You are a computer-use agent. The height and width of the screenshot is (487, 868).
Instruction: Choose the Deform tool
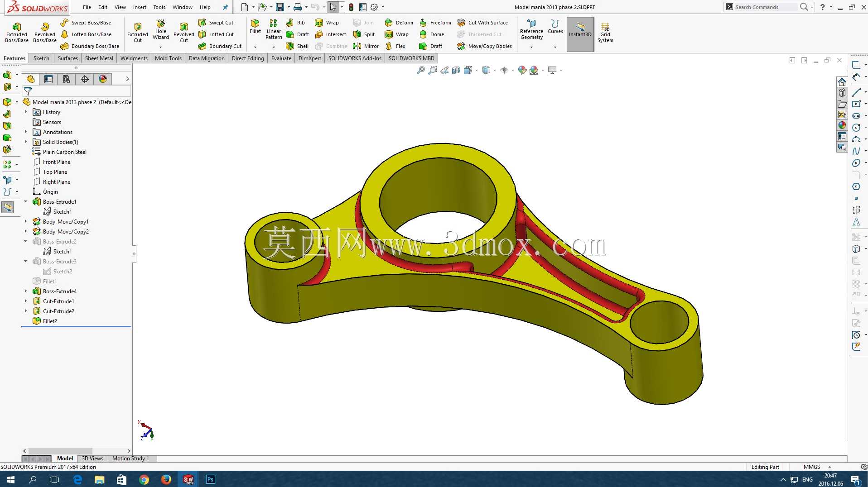399,23
